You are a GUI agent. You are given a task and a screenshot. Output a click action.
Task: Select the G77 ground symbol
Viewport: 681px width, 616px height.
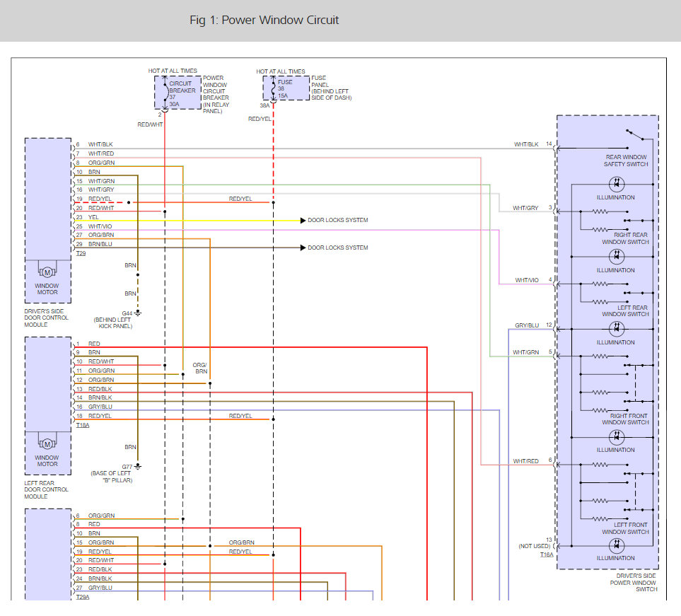[x=138, y=466]
